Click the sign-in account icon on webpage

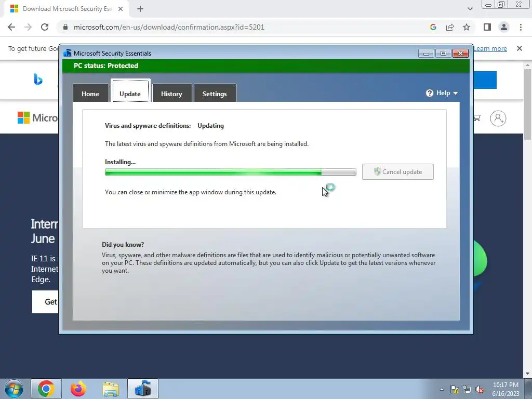pos(498,118)
